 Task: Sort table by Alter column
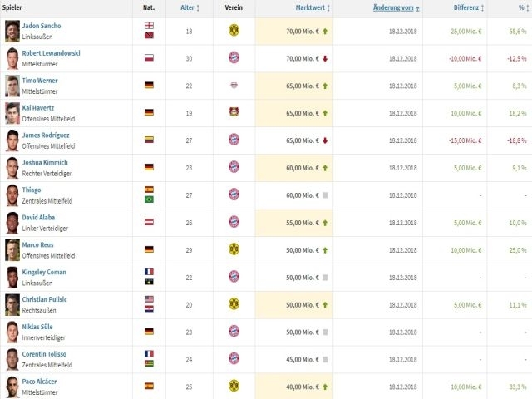pyautogui.click(x=190, y=7)
